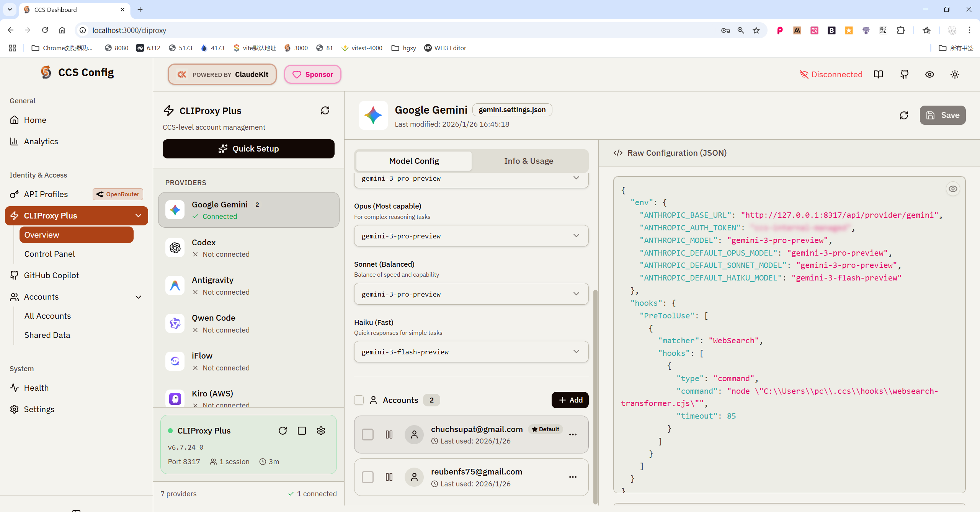The image size is (980, 512).
Task: Click the theme toggle sun icon
Action: [955, 75]
